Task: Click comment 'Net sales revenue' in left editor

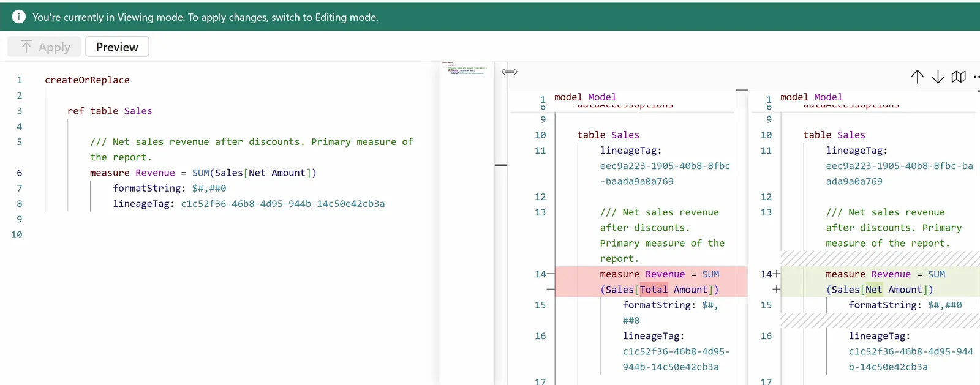Action: (252, 149)
